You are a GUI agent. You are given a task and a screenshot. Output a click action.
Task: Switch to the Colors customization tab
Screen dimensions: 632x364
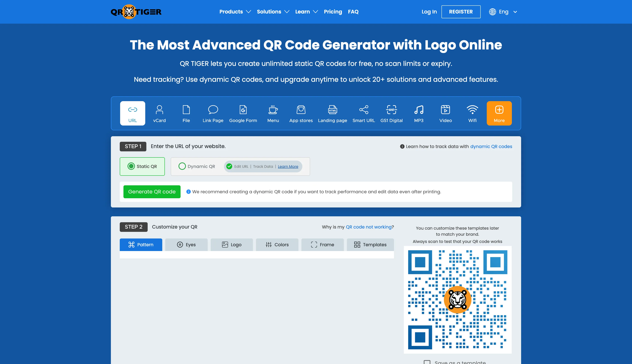click(277, 245)
